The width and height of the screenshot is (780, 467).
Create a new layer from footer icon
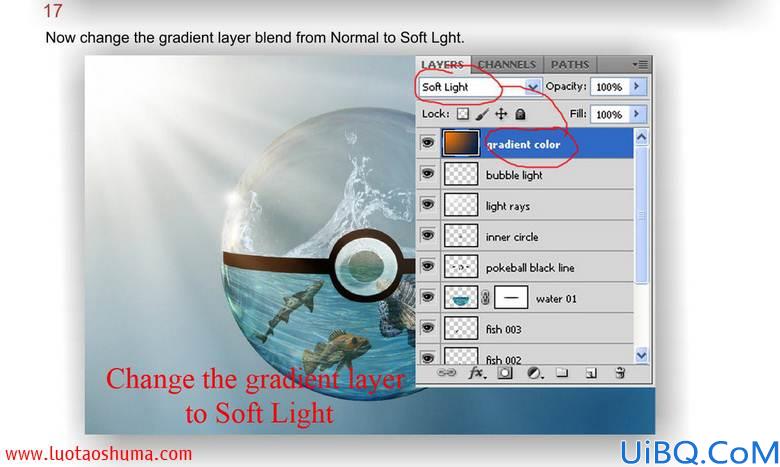(591, 373)
